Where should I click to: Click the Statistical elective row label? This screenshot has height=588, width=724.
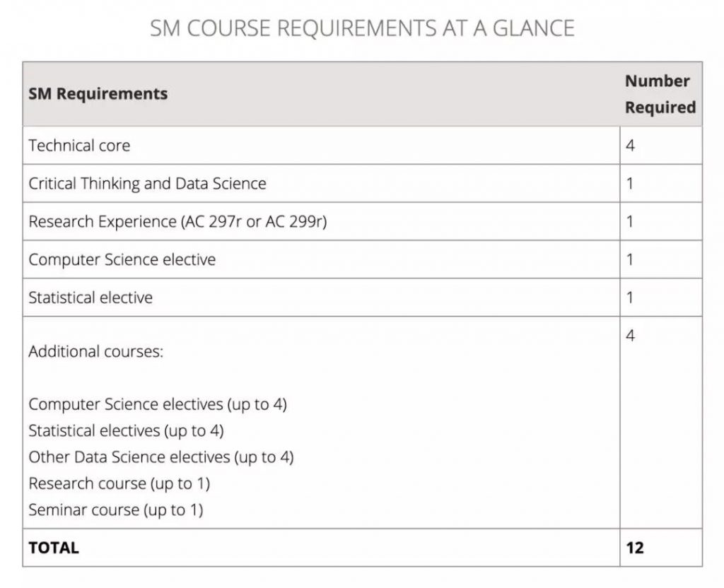[90, 298]
